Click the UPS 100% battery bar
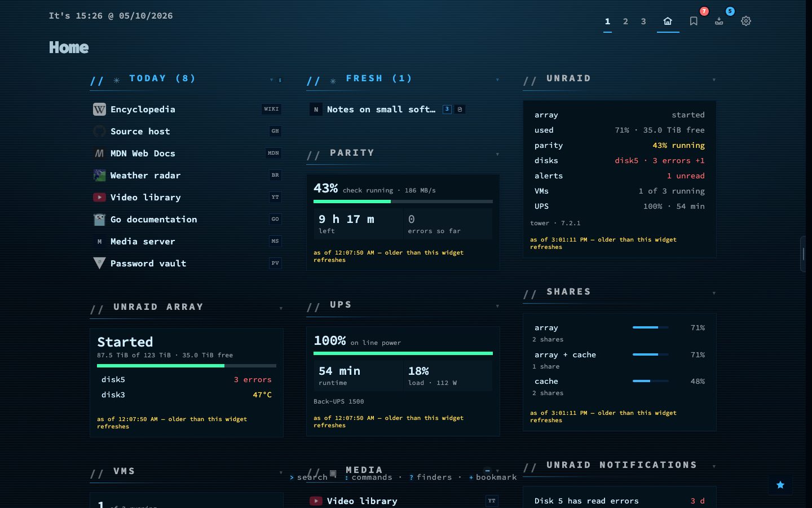The image size is (812, 508). (403, 353)
